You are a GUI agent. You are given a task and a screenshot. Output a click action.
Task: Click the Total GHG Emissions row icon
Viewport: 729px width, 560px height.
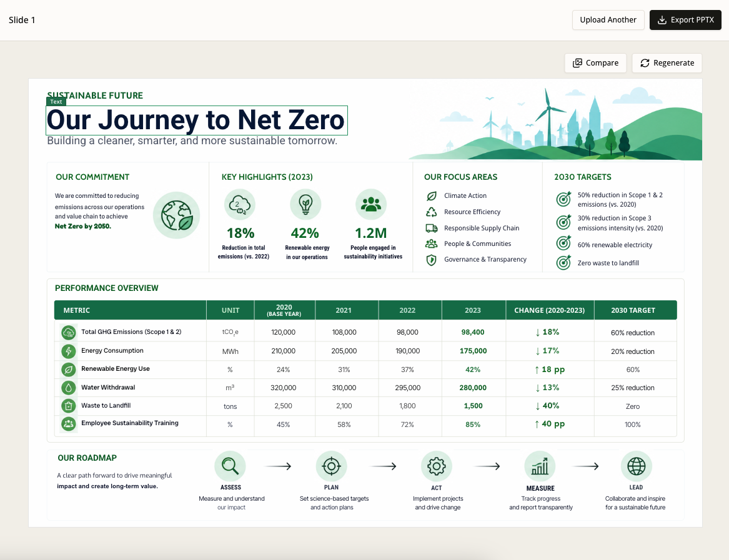pos(69,333)
